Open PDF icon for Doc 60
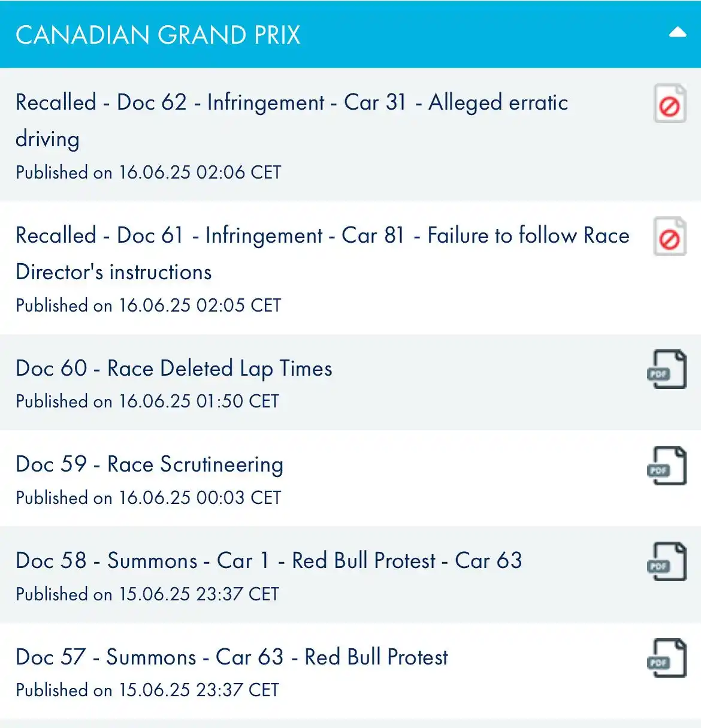The height and width of the screenshot is (728, 701). 667,370
